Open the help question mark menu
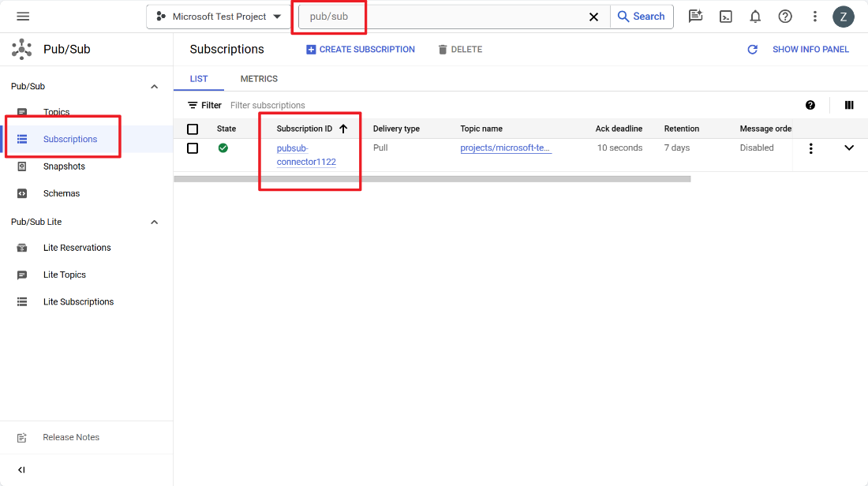 pyautogui.click(x=785, y=17)
